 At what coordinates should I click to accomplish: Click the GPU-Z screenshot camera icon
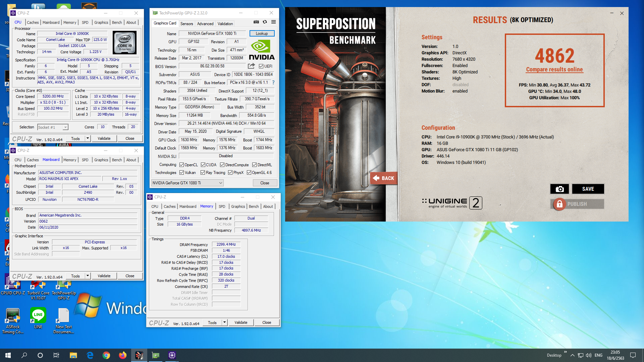pos(256,22)
